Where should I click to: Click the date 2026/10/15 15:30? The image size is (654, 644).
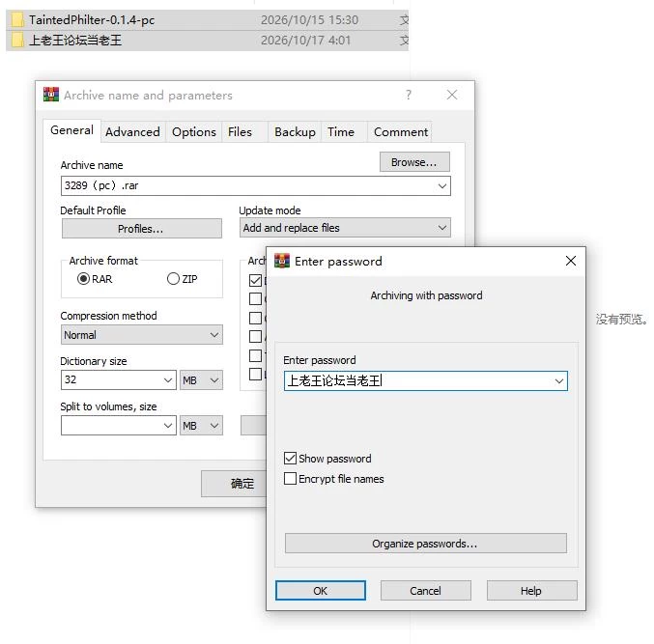pos(309,19)
